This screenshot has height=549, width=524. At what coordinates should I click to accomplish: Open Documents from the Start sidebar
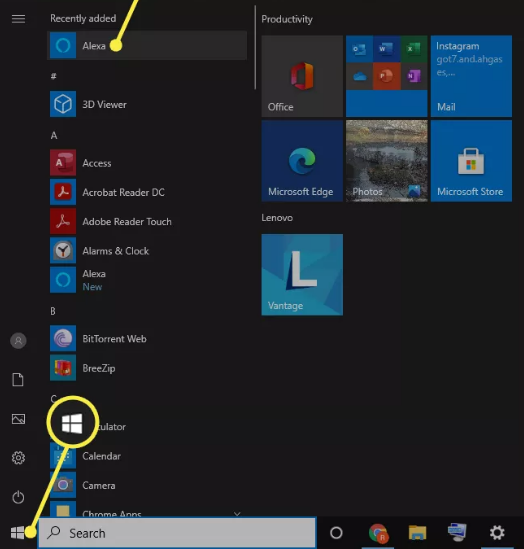click(18, 380)
